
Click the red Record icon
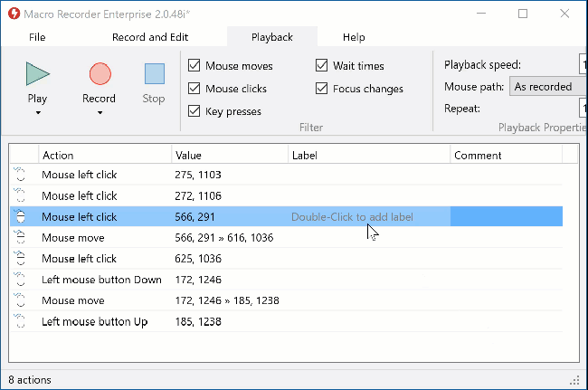coord(100,74)
